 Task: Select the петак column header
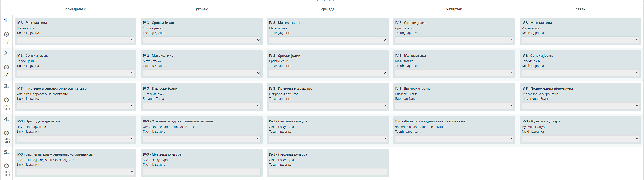point(580,9)
